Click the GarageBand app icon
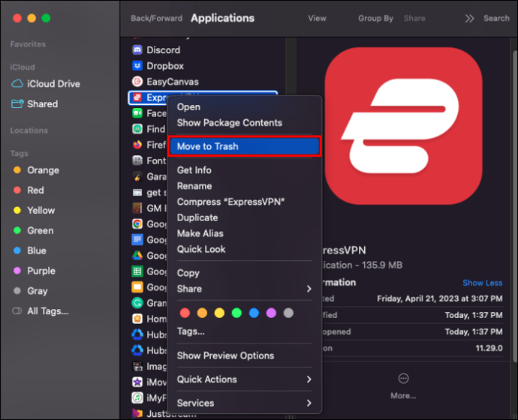 pyautogui.click(x=137, y=176)
